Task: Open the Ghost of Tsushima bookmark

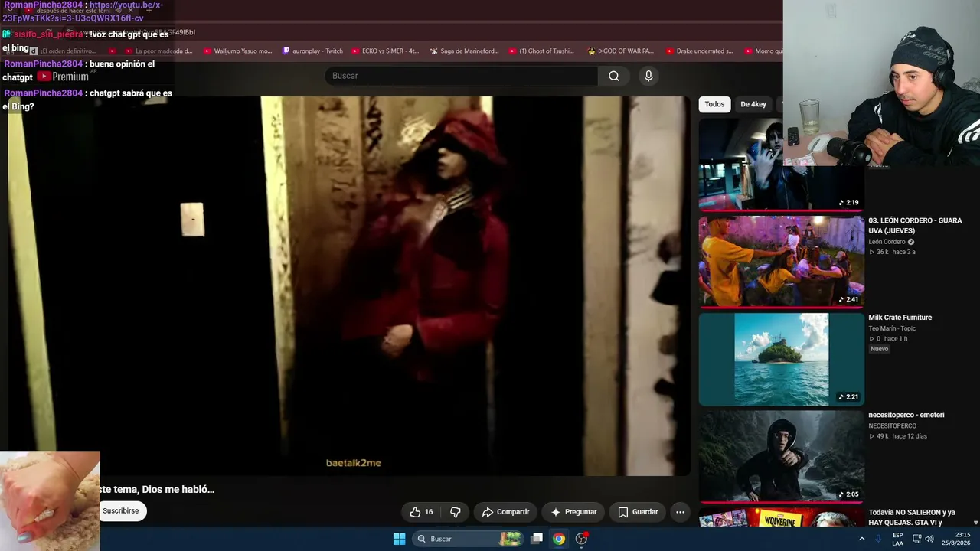Action: pyautogui.click(x=541, y=51)
